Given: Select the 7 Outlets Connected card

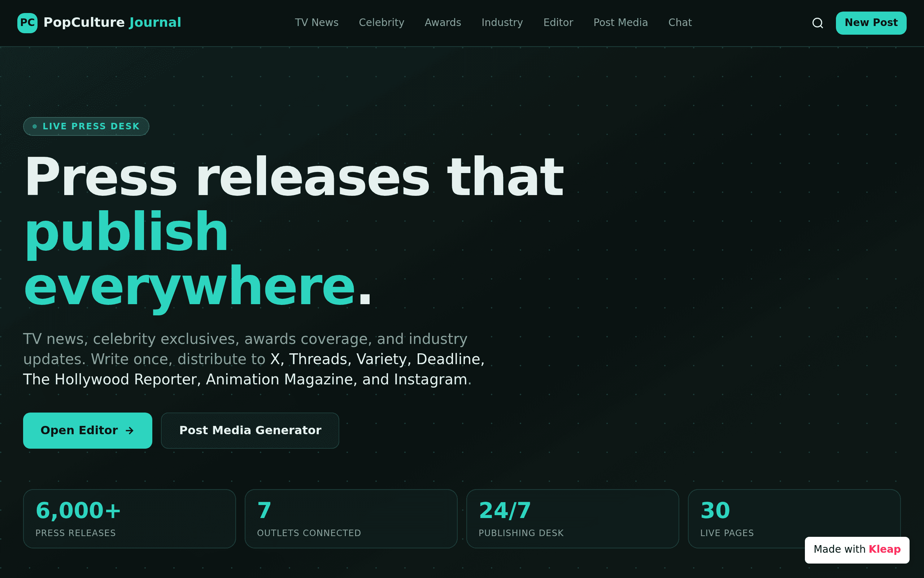Looking at the screenshot, I should click(x=351, y=519).
